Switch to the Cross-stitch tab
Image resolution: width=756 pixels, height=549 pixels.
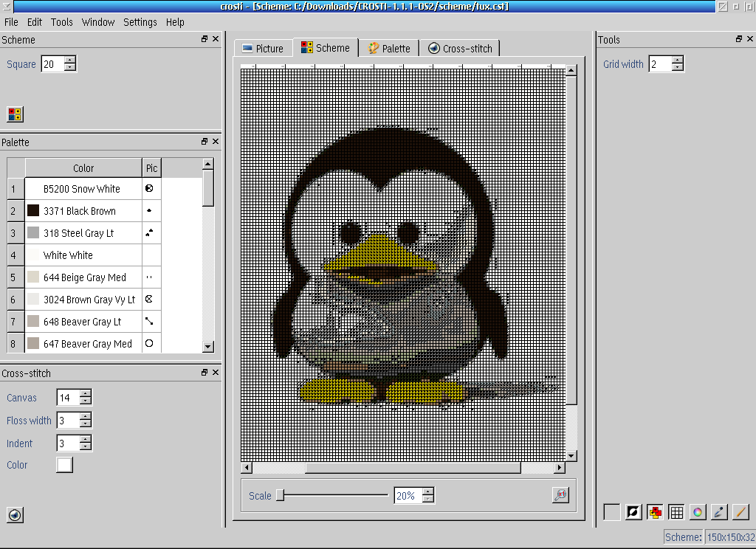(460, 48)
